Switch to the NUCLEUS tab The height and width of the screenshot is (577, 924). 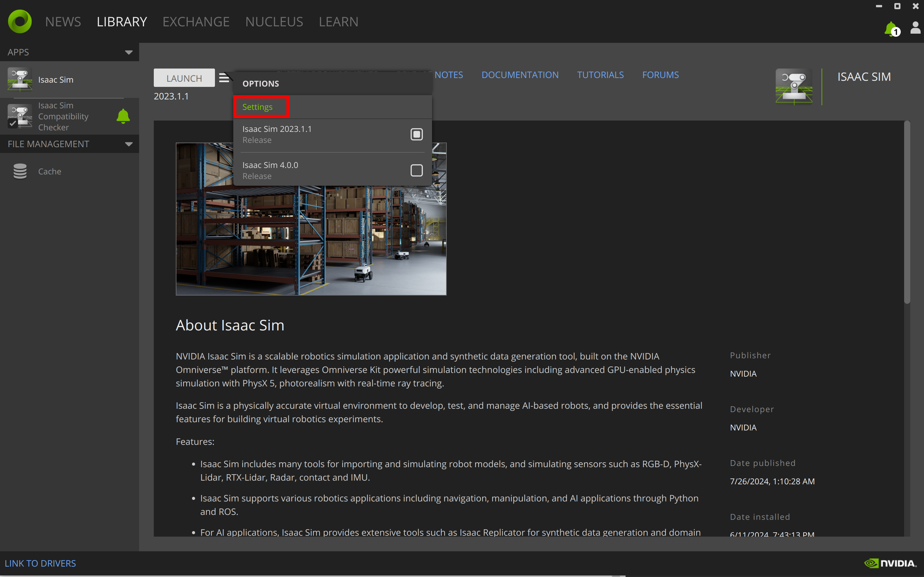tap(274, 22)
